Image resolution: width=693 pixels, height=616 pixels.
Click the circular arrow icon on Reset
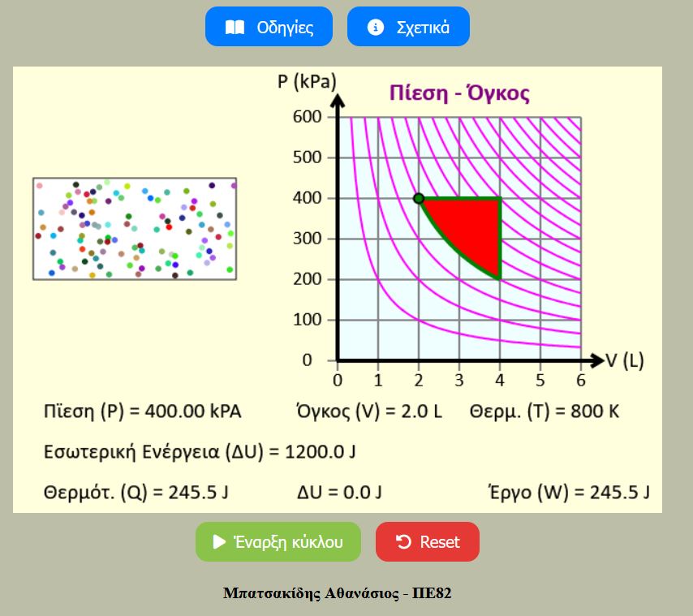[x=403, y=542]
